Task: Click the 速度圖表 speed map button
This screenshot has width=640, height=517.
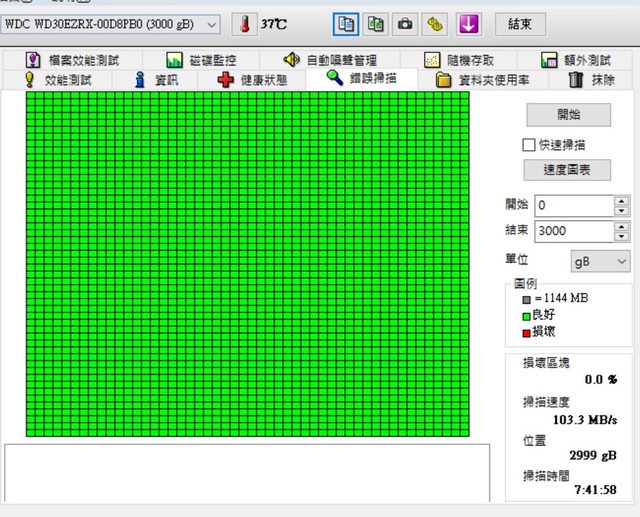Action: pos(567,169)
